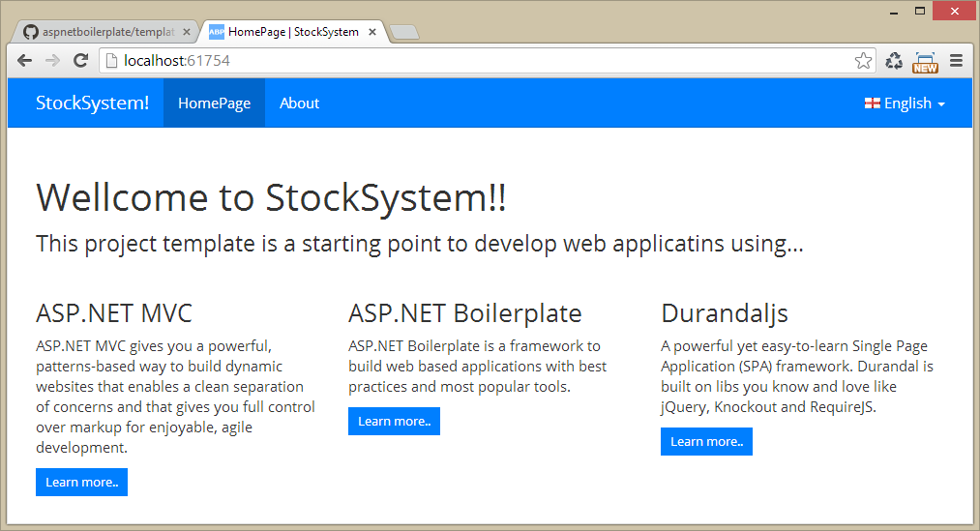Click the page icon in address bar
This screenshot has width=980, height=531.
(x=111, y=61)
